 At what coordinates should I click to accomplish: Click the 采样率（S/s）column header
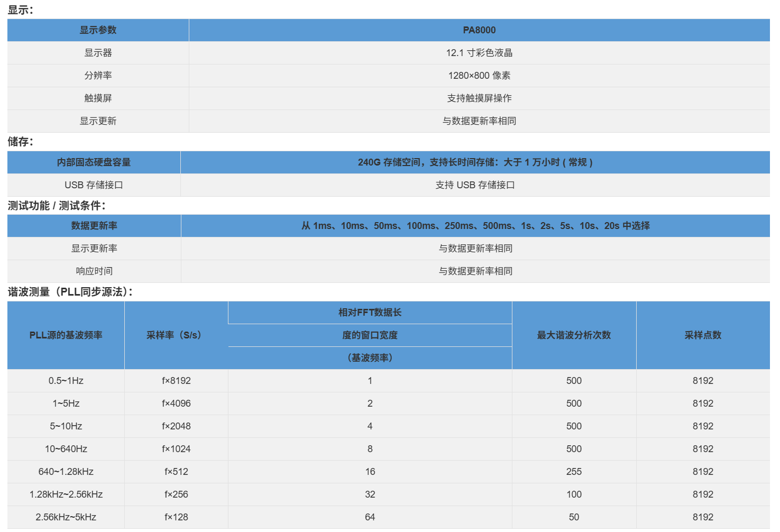click(x=176, y=335)
